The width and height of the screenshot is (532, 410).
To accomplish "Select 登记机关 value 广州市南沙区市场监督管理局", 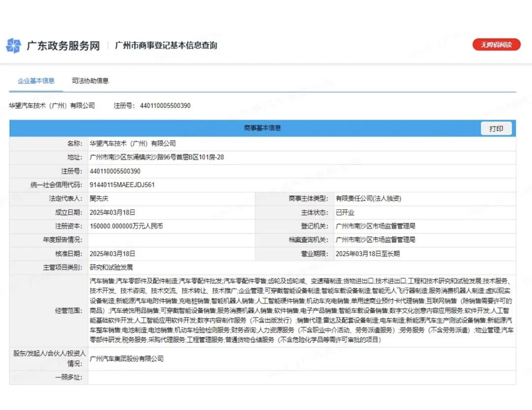I will [x=375, y=226].
